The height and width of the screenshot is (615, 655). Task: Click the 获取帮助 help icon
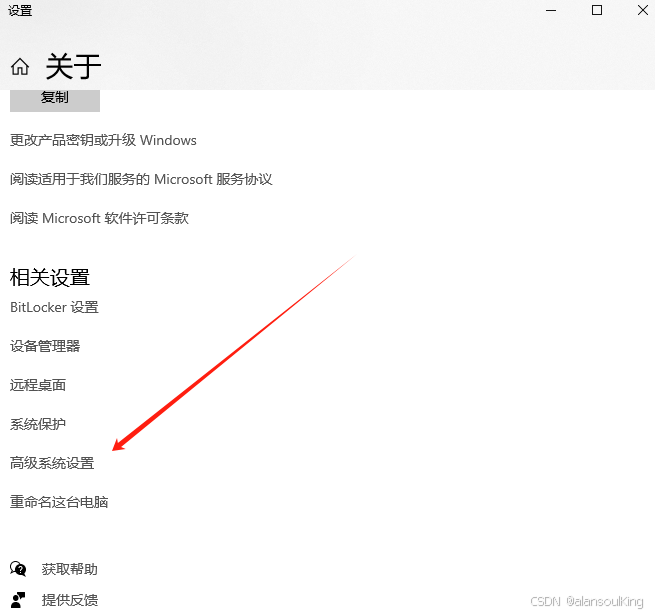pos(18,569)
